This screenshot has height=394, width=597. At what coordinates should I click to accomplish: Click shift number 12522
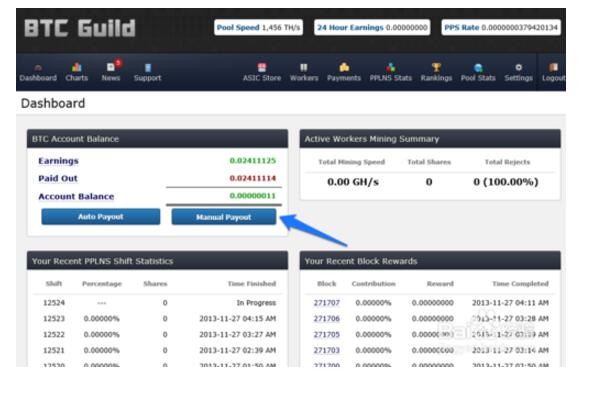coord(54,335)
